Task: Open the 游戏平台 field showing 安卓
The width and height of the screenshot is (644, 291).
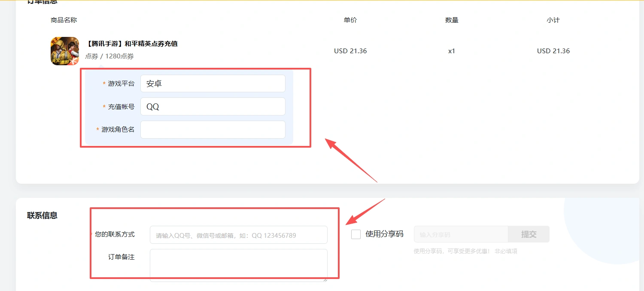Action: pos(213,84)
